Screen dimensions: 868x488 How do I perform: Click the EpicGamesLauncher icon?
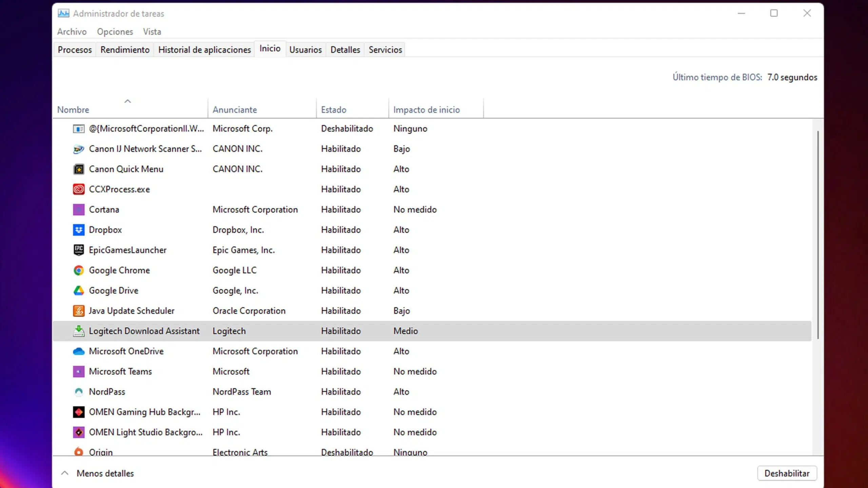[79, 250]
